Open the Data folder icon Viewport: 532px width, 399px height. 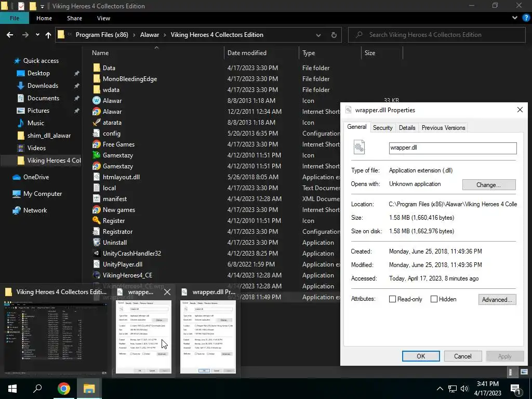tap(97, 68)
